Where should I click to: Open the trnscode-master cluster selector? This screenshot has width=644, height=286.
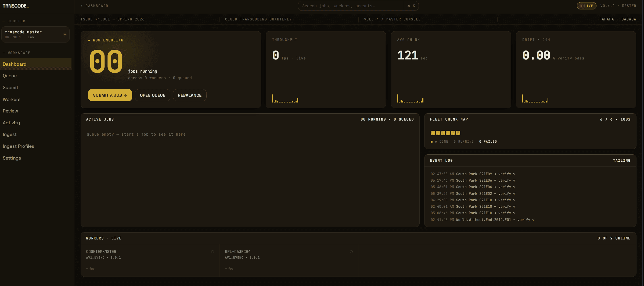35,34
